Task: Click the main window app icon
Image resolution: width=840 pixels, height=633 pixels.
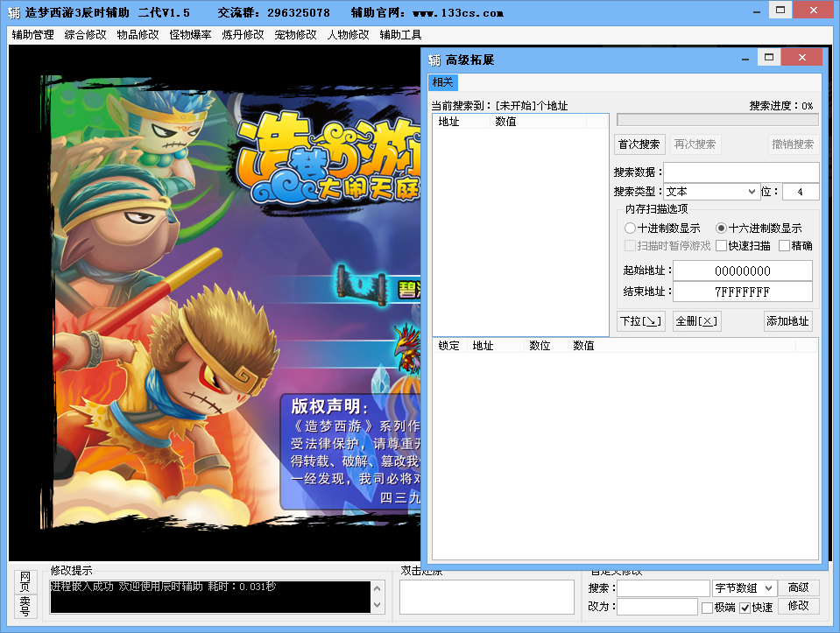Action: point(14,12)
